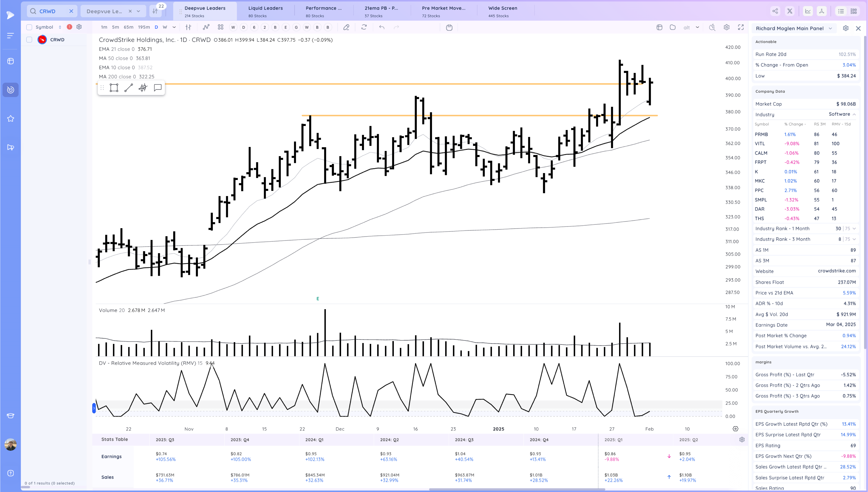
Task: Tick the CRWD row checkbox
Action: tap(29, 40)
